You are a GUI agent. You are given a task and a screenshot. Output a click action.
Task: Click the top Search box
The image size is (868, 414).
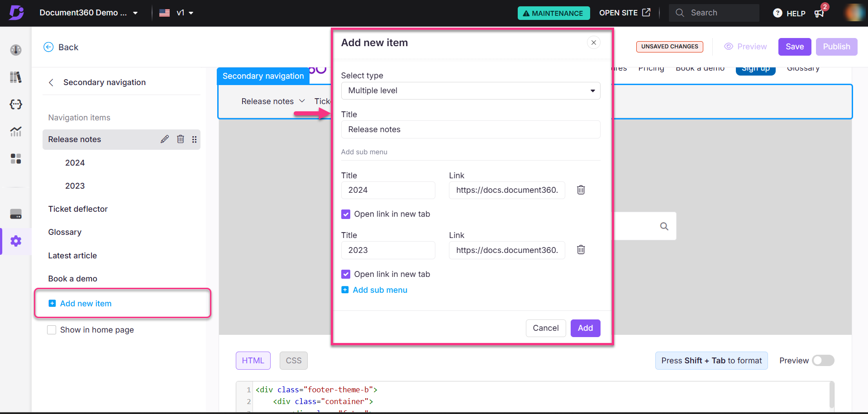point(714,13)
